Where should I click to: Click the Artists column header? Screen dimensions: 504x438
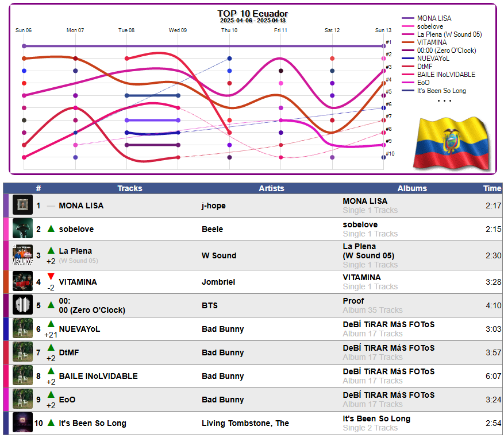[x=271, y=188]
